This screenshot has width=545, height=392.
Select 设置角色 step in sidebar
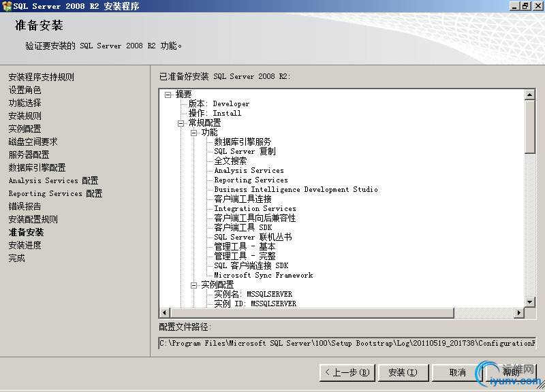25,90
